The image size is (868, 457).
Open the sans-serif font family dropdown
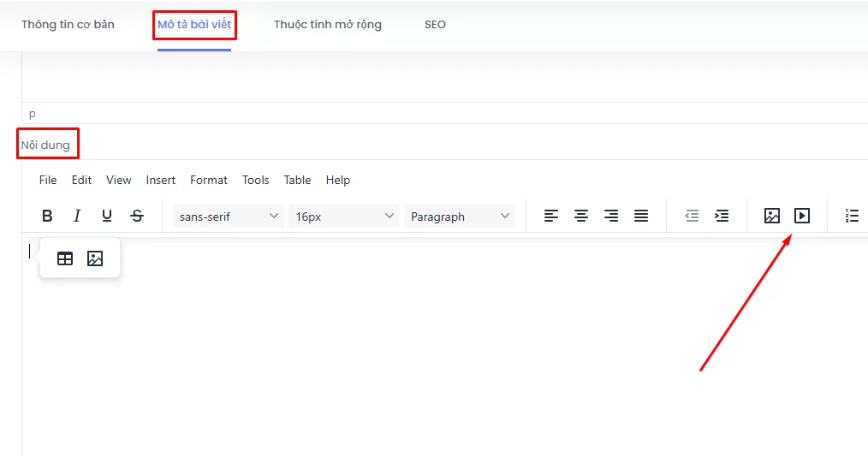pyautogui.click(x=229, y=217)
